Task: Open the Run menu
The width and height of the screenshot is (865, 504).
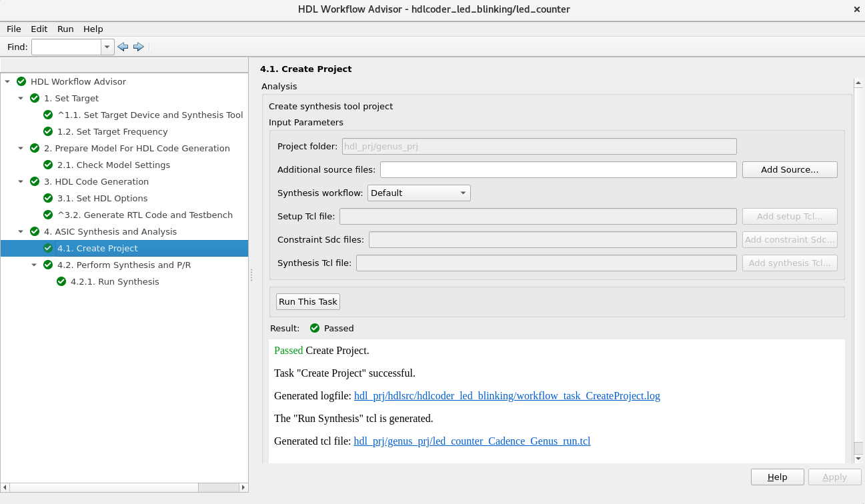Action: tap(65, 29)
